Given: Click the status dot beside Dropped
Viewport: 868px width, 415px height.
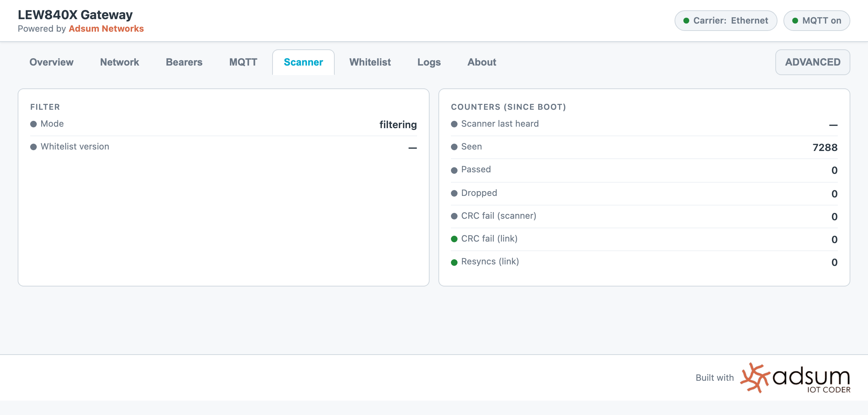Looking at the screenshot, I should (454, 193).
